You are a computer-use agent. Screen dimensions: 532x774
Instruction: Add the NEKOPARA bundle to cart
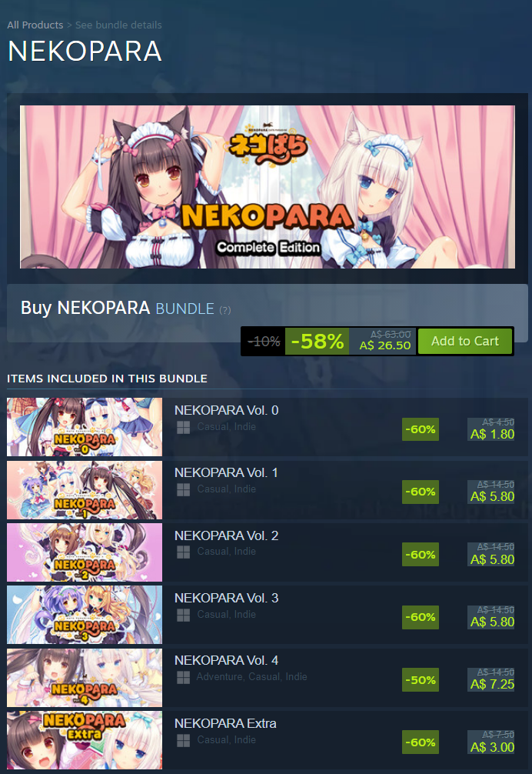(x=465, y=341)
